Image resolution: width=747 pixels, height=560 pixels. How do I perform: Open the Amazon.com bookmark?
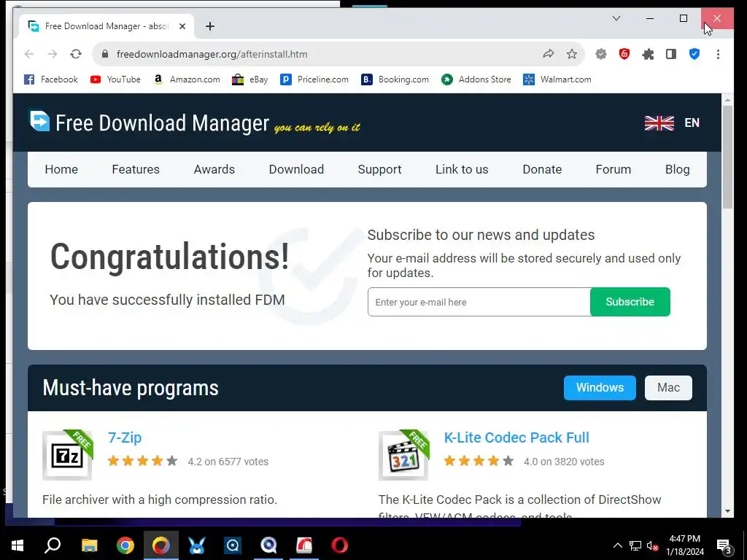pyautogui.click(x=187, y=79)
